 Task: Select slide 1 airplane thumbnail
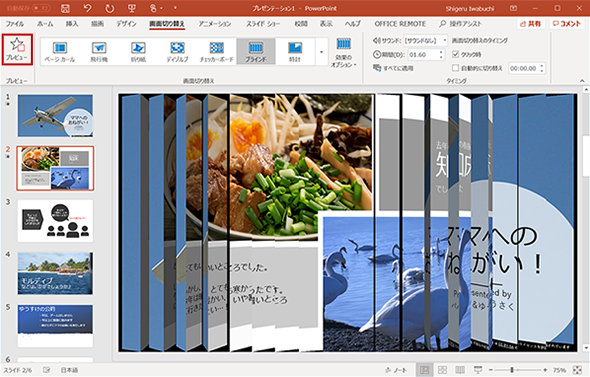(x=55, y=116)
